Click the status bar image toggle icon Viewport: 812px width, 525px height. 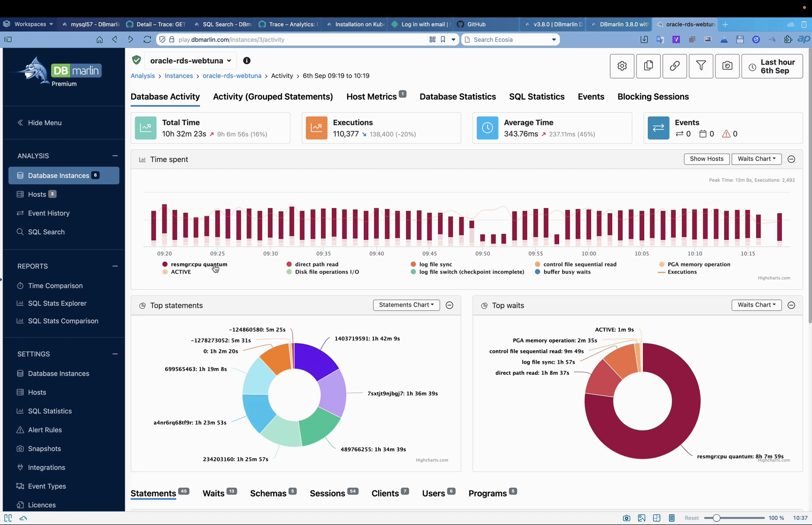tap(641, 518)
